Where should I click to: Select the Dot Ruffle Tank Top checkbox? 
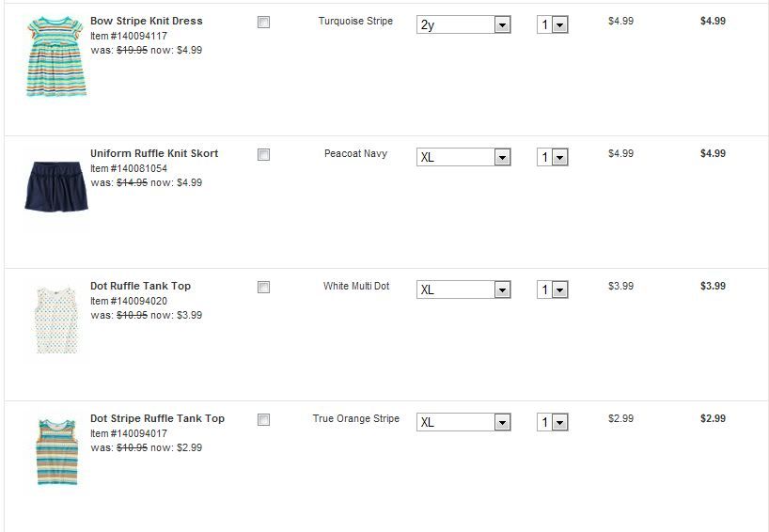[263, 288]
